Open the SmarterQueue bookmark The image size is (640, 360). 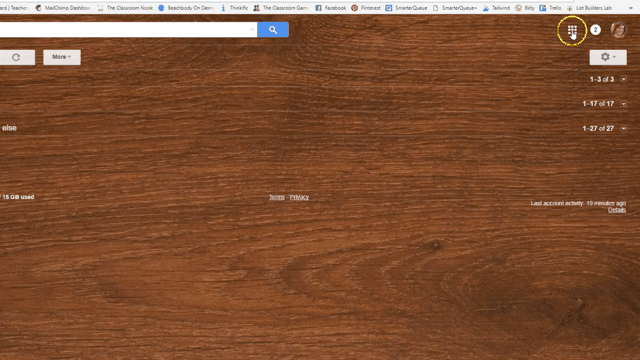click(407, 8)
